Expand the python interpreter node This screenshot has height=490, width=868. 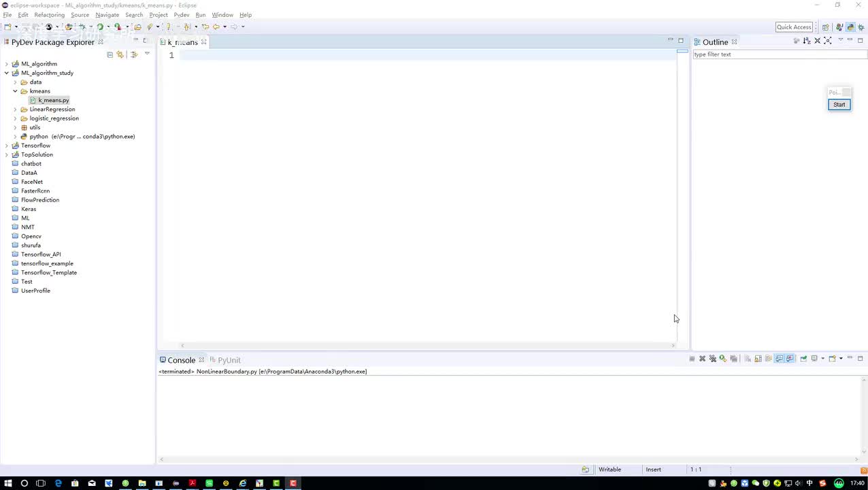pyautogui.click(x=15, y=137)
